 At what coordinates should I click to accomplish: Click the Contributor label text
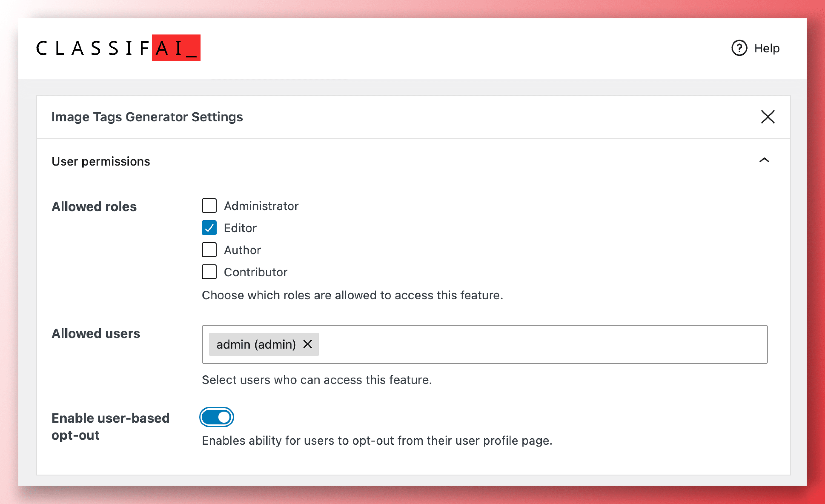(x=255, y=272)
